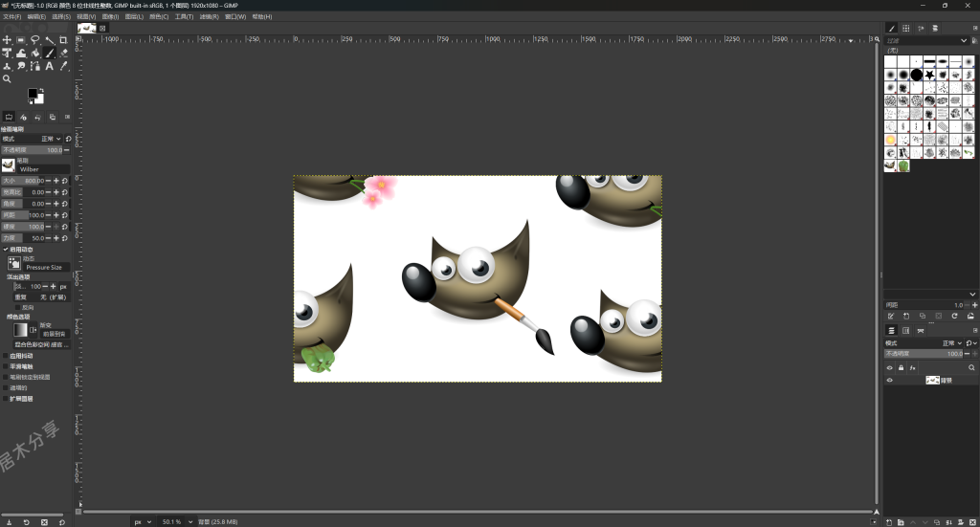Open the brush editor from brushes panel
Image resolution: width=980 pixels, height=527 pixels.
891,316
